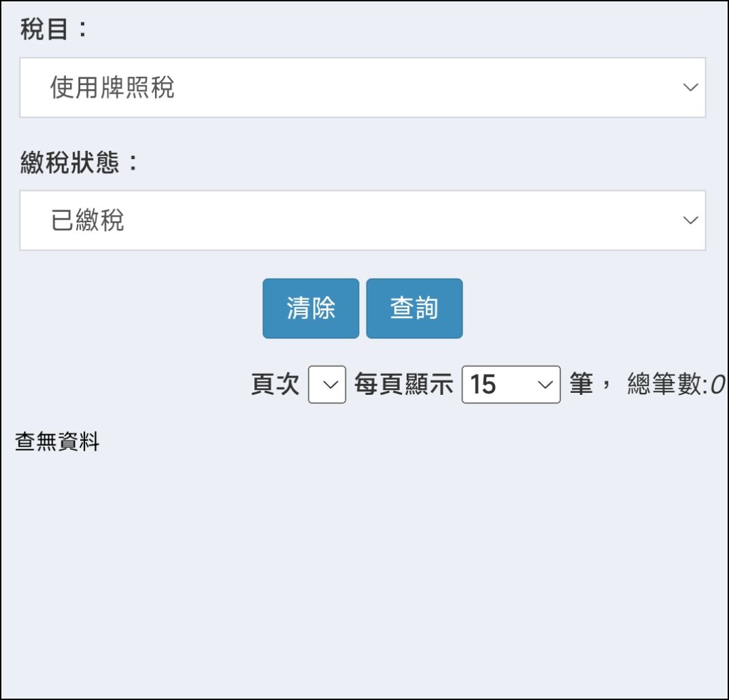Click the selected value 使用牌照稅
This screenshot has height=700, width=729.
click(112, 88)
